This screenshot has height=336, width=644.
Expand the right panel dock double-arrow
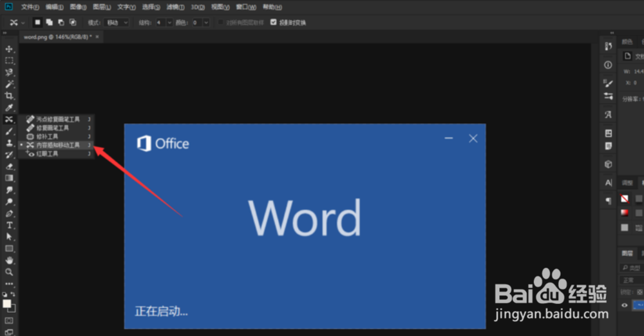612,33
